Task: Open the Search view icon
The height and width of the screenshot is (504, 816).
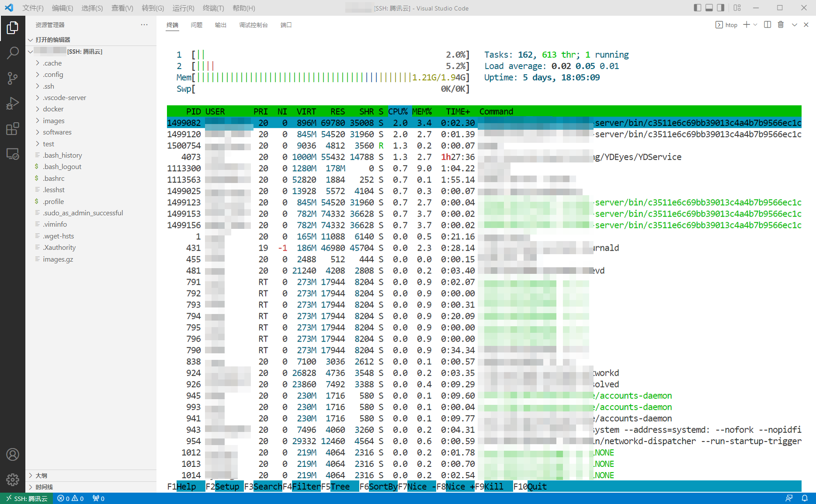Action: [13, 53]
